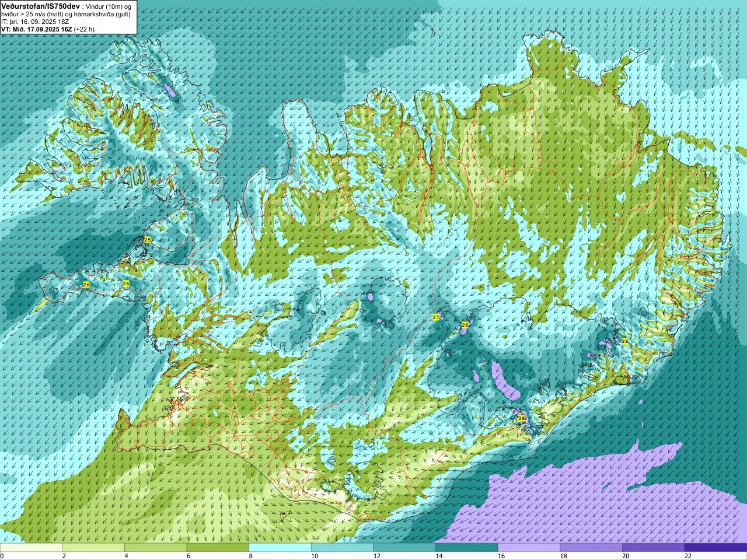Image resolution: width=747 pixels, height=560 pixels.
Task: Click the 'IT: þri. 16. 09. 2025 18Z' line
Action: click(x=35, y=22)
